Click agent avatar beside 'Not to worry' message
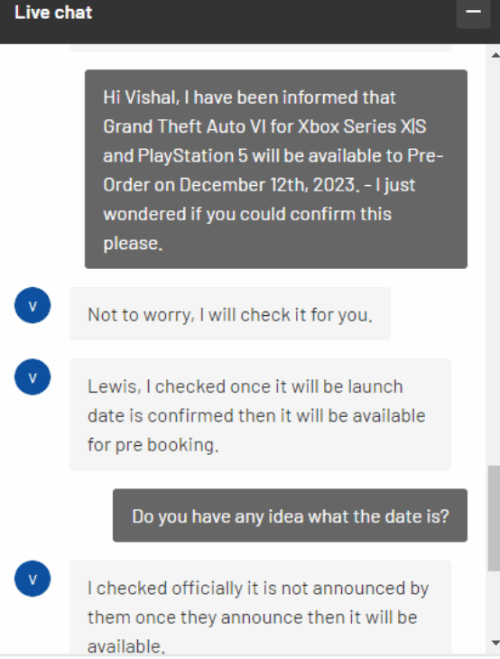The width and height of the screenshot is (500, 659). (32, 305)
